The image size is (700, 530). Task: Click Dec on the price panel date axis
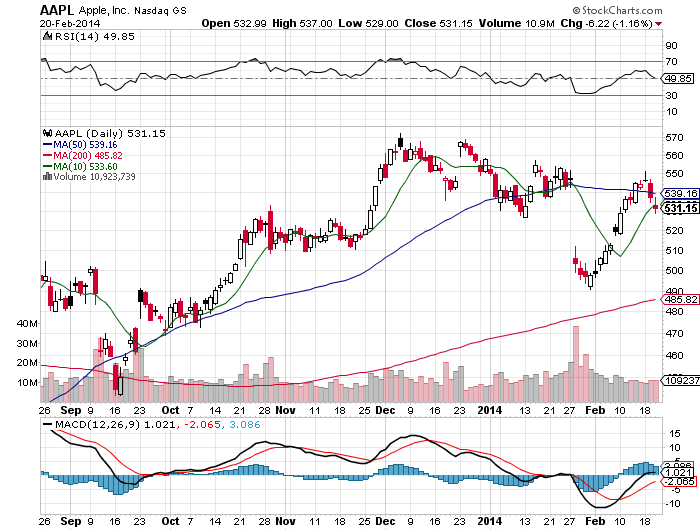click(385, 410)
